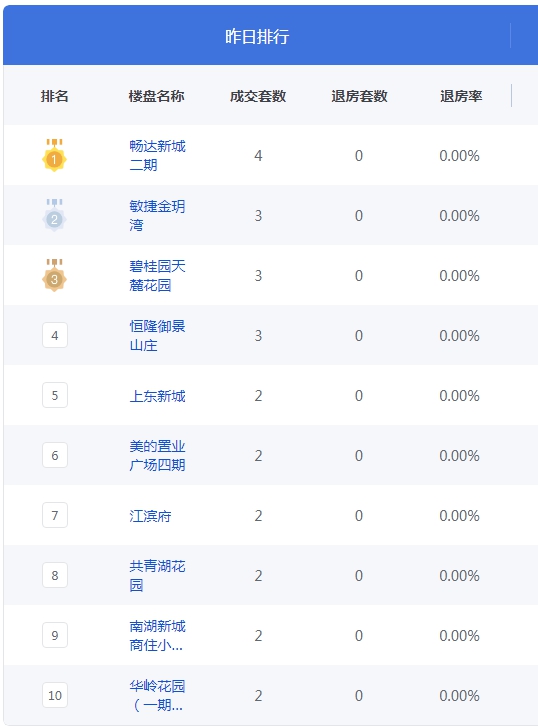Open the 上东新城 property link

(157, 396)
